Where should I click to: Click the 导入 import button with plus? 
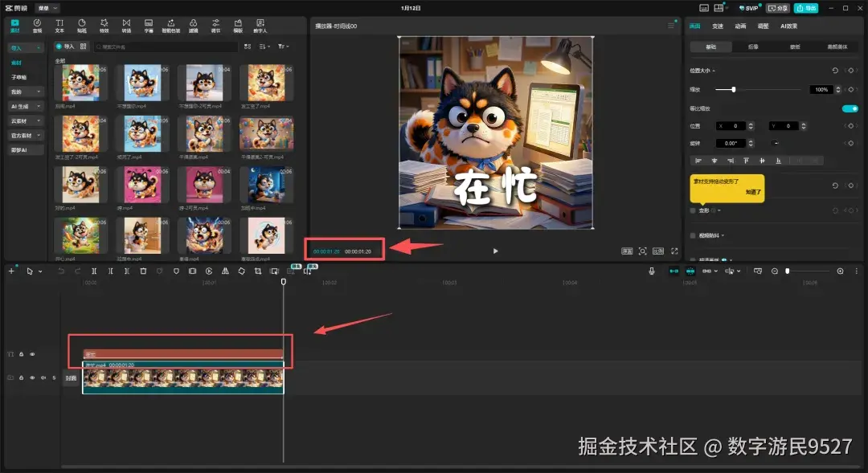(65, 47)
